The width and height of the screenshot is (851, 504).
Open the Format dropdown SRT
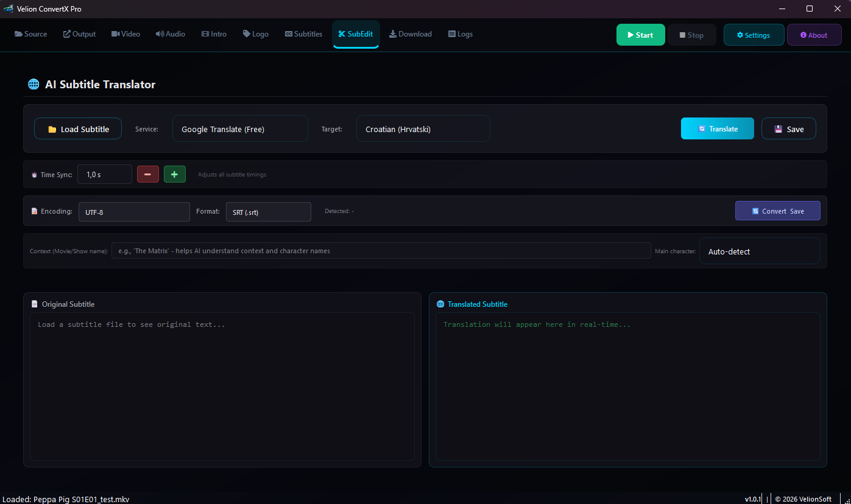pos(269,212)
